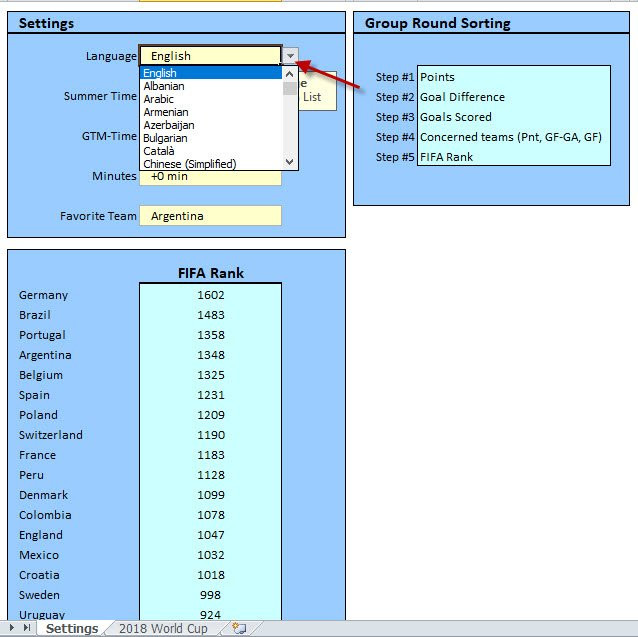Click the Minutes field showing +0 min
This screenshot has height=637, width=638.
point(210,177)
